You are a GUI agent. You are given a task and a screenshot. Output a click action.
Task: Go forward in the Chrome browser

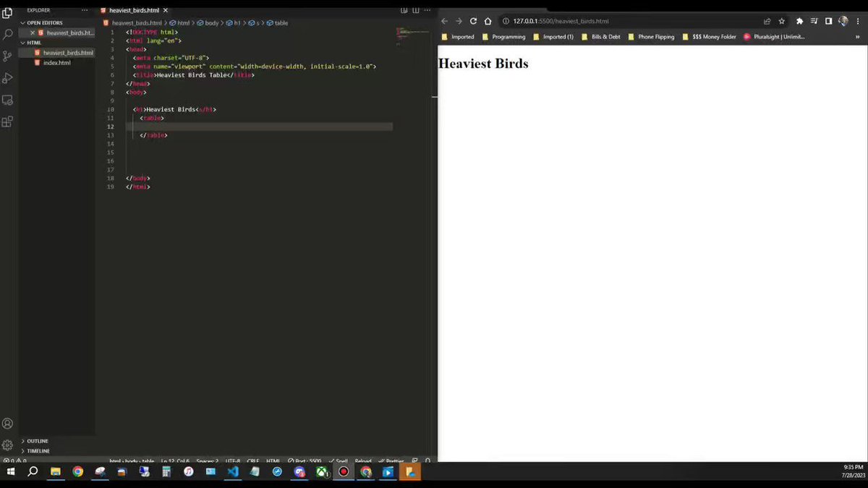click(x=459, y=21)
